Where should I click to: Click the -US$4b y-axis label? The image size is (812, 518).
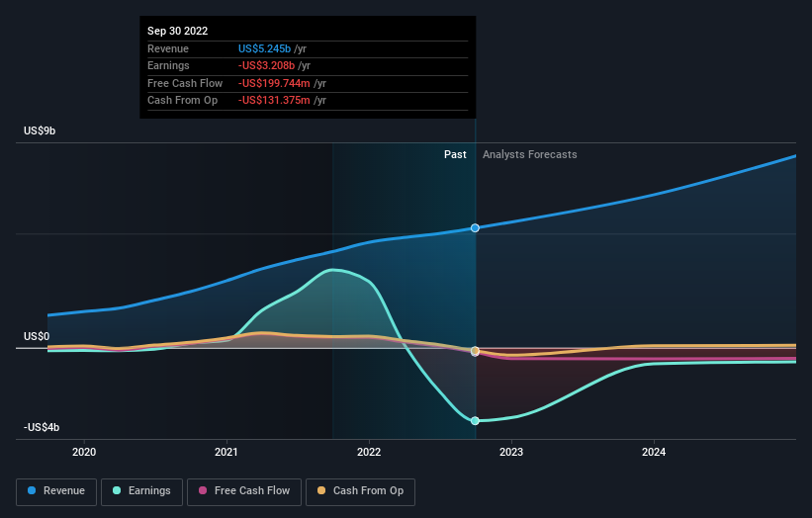point(42,427)
